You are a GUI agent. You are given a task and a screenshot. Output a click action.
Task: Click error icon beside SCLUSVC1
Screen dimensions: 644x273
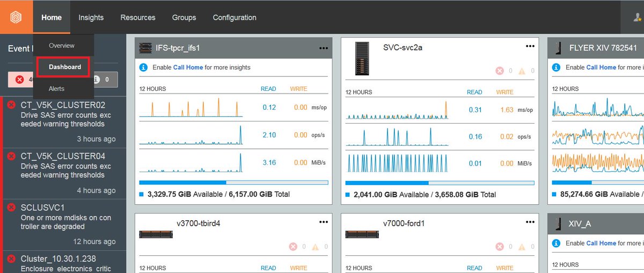[x=11, y=207]
